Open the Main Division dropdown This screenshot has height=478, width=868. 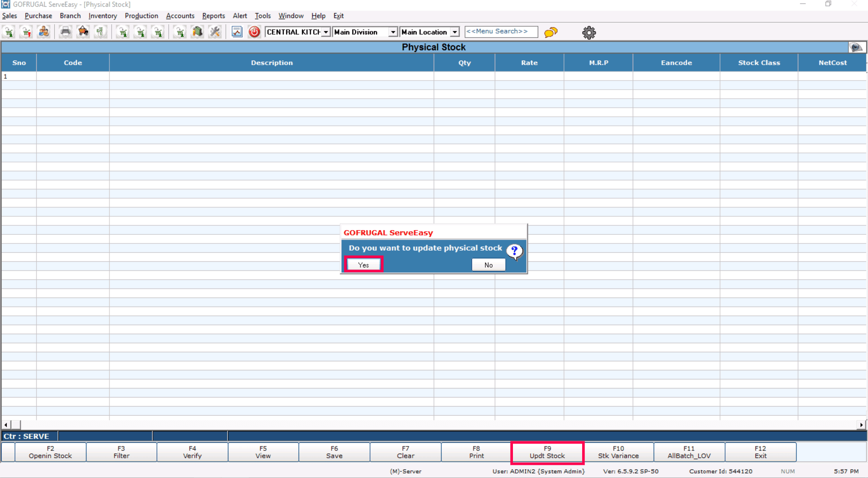[x=393, y=32]
